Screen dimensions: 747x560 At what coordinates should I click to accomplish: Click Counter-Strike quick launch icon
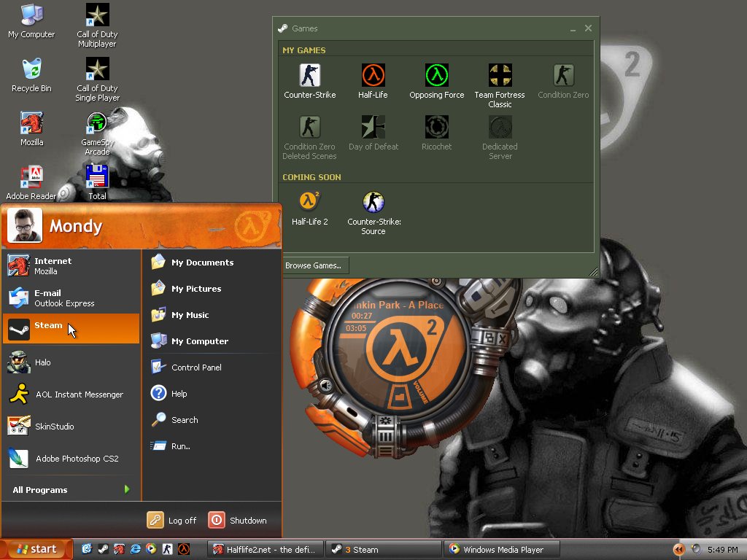click(167, 549)
